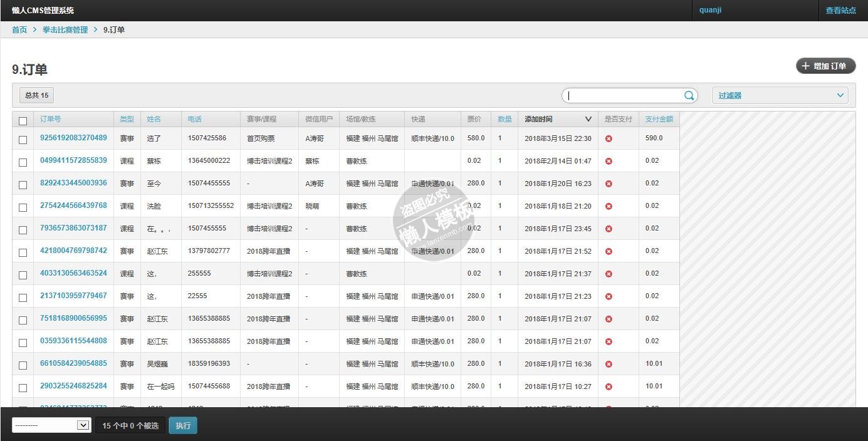Check the box for order 9256192083270489
The height and width of the screenshot is (441, 868).
click(23, 140)
